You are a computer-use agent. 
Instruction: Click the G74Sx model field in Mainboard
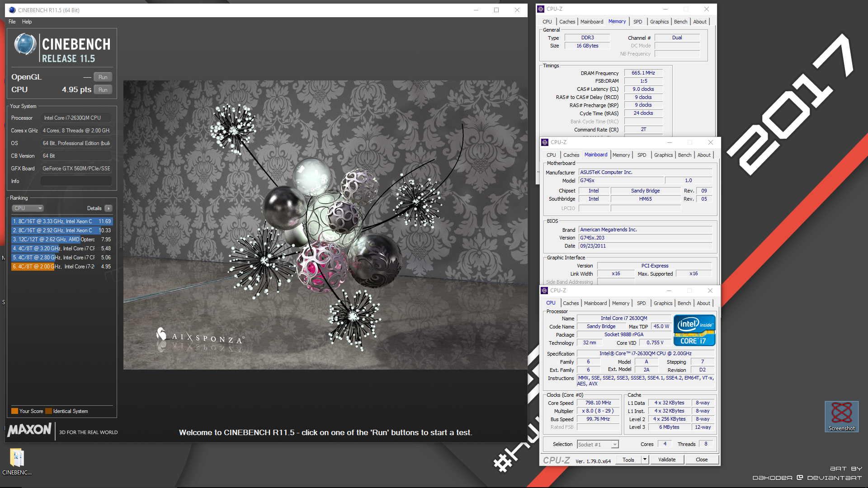pyautogui.click(x=621, y=180)
